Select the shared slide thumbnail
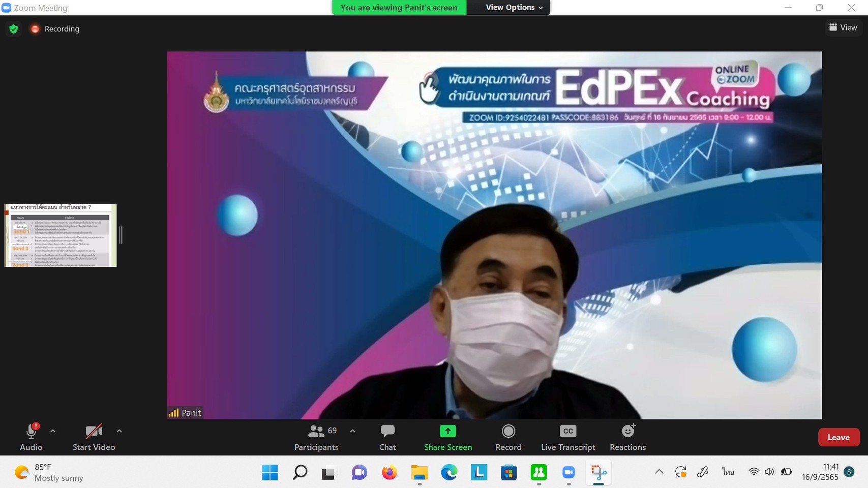Viewport: 868px width, 488px height. [x=61, y=235]
